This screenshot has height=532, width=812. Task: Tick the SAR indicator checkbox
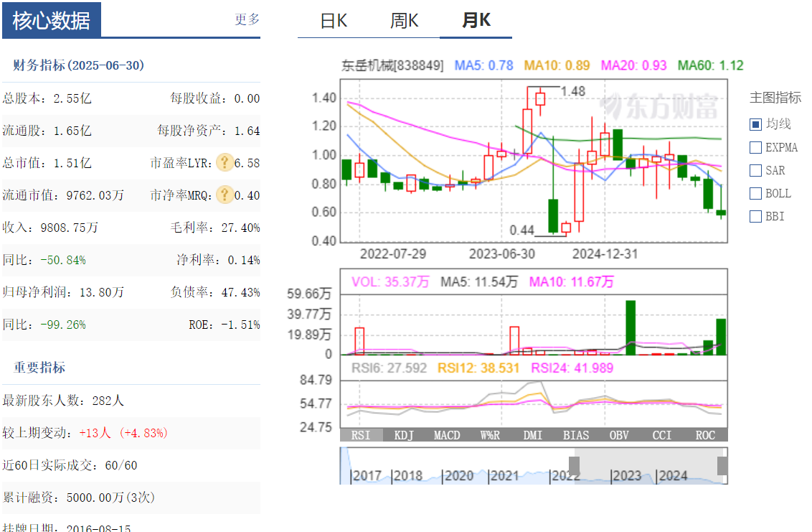click(x=755, y=170)
